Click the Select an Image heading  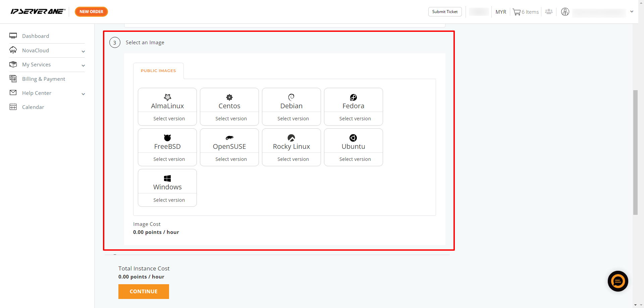pyautogui.click(x=145, y=43)
